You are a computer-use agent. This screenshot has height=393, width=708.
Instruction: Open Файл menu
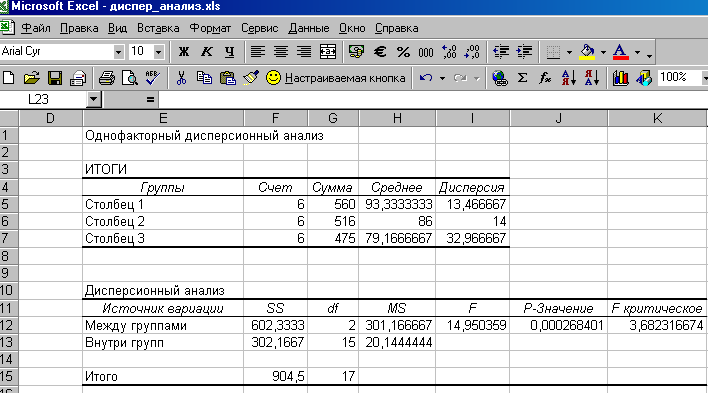[x=36, y=28]
